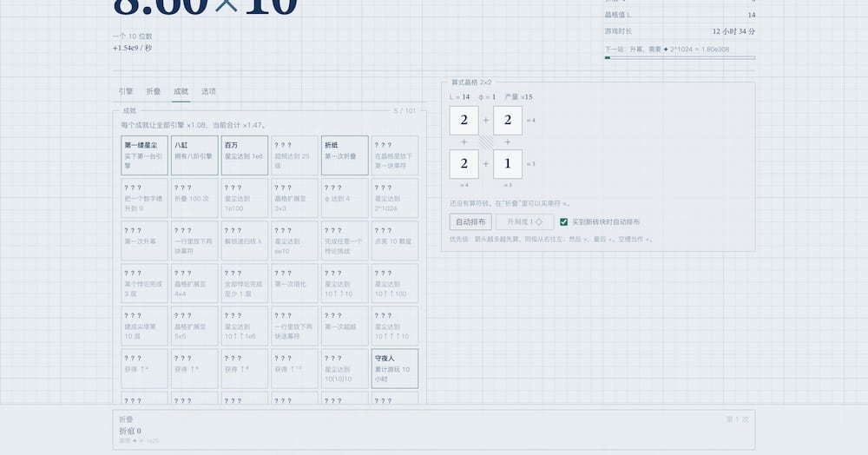This screenshot has height=455, width=868.
Task: Click the top-left lattice tile showing 2
Action: pyautogui.click(x=464, y=120)
